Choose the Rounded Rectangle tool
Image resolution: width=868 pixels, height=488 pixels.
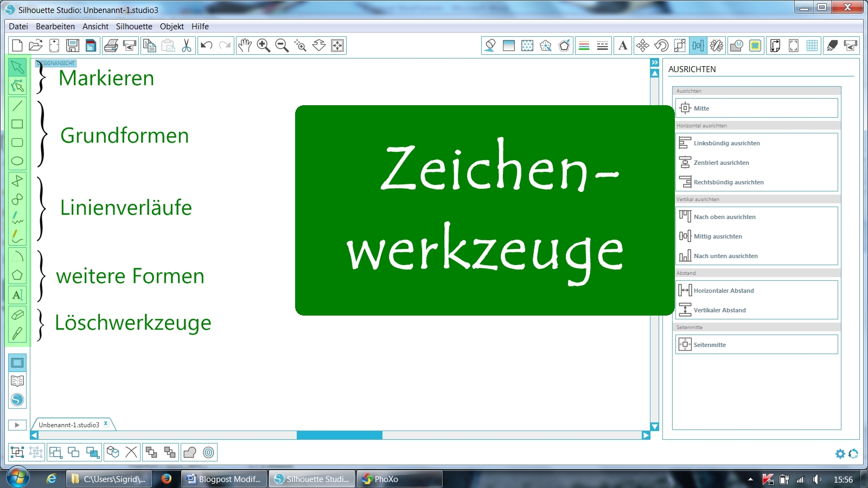pyautogui.click(x=17, y=143)
